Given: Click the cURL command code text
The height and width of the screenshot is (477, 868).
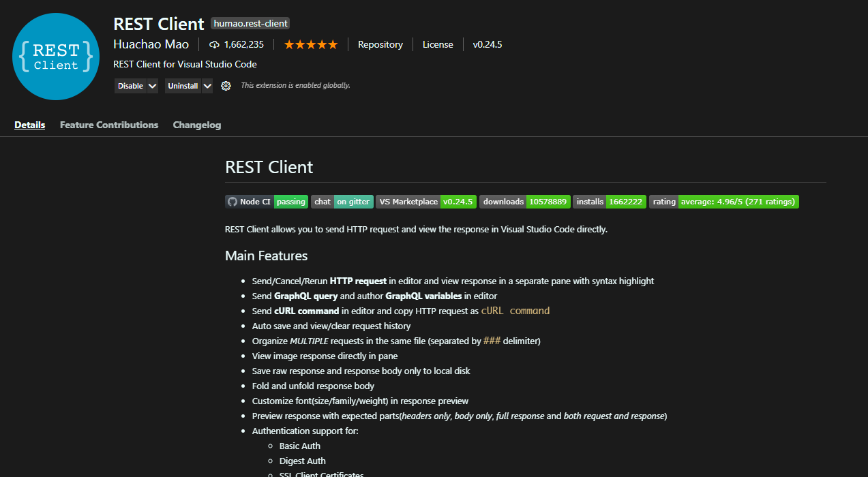Looking at the screenshot, I should (x=515, y=311).
